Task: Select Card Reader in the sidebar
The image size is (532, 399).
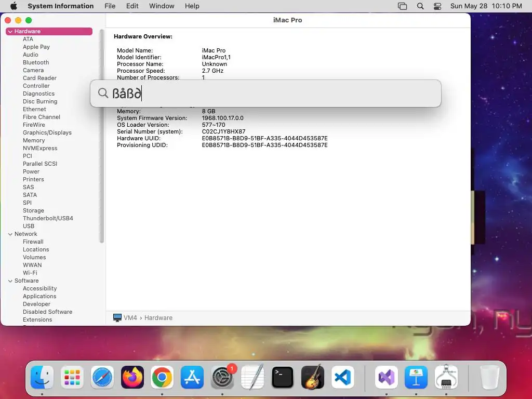Action: 39,78
